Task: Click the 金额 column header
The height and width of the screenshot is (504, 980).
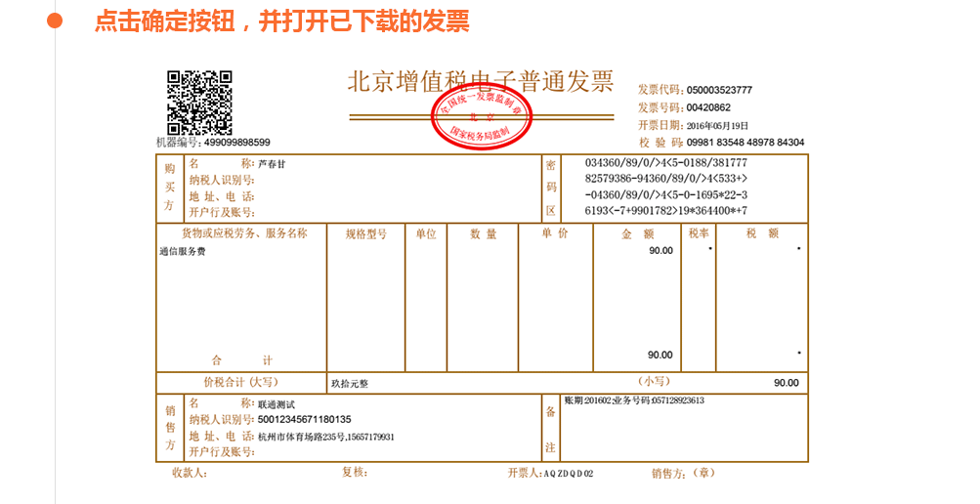Action: [638, 233]
